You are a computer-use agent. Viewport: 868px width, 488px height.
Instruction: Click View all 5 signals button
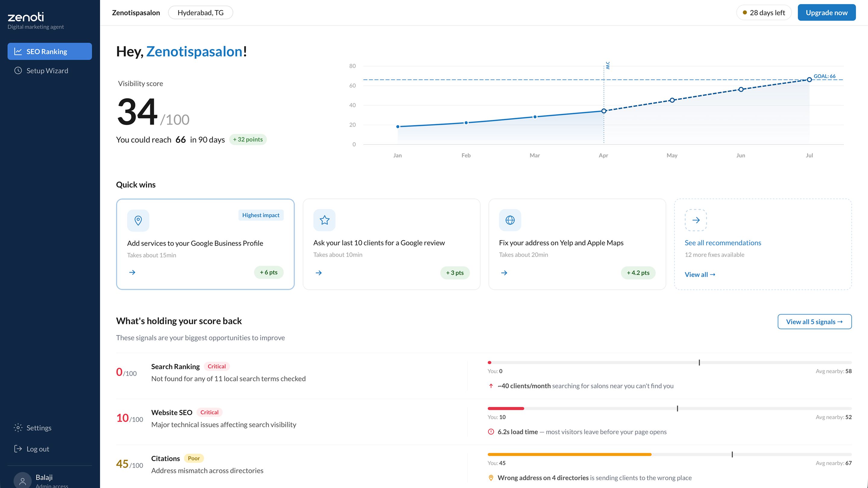pos(814,322)
